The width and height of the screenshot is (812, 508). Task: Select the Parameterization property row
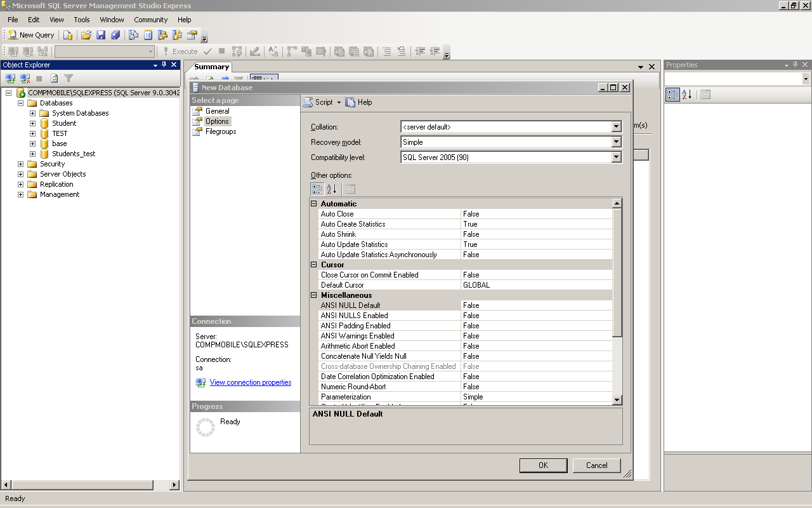466,397
